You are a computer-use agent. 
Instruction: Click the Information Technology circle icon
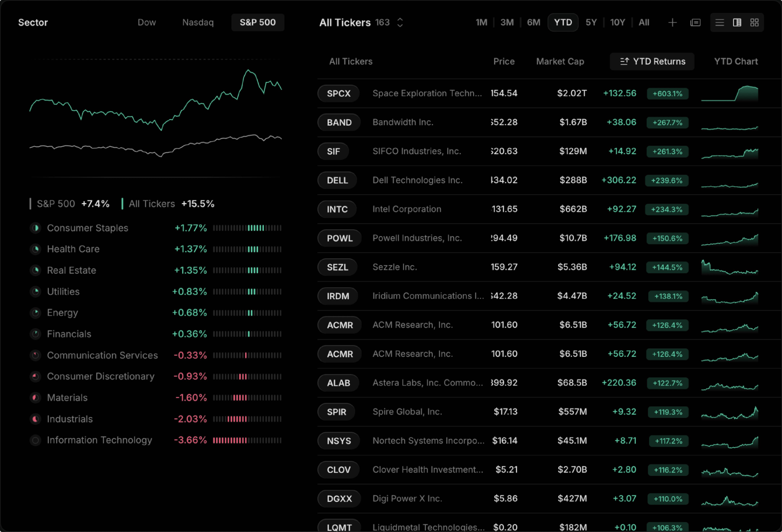click(x=35, y=440)
